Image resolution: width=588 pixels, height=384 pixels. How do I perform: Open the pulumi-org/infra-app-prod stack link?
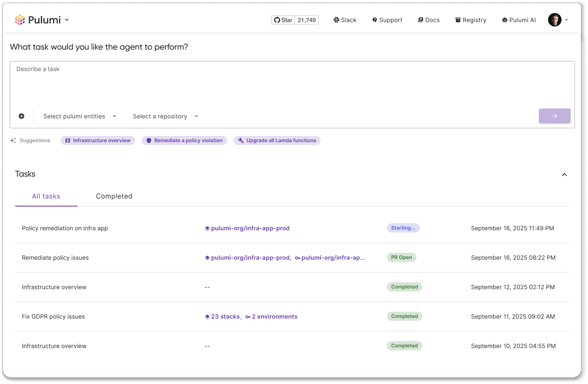click(251, 228)
